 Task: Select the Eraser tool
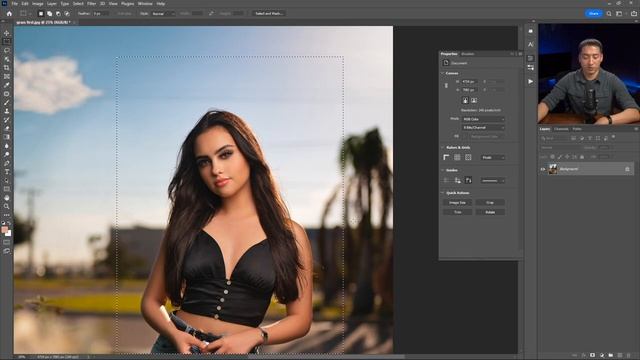click(7, 129)
